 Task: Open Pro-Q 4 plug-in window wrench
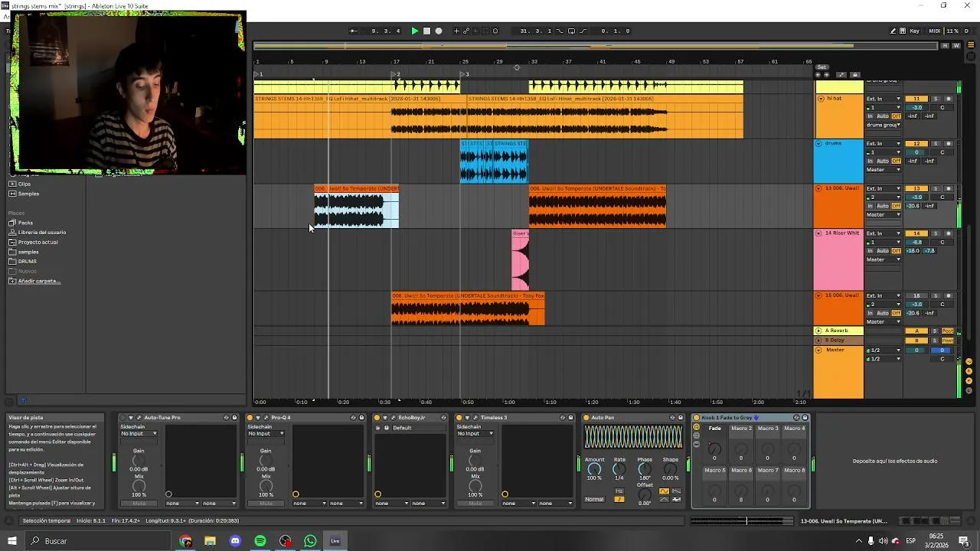click(266, 418)
